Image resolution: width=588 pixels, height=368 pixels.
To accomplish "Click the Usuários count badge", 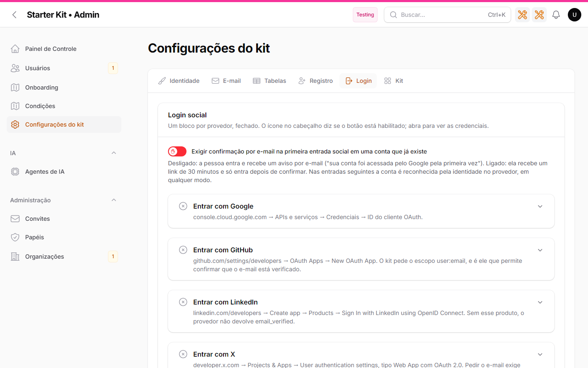I will click(113, 68).
